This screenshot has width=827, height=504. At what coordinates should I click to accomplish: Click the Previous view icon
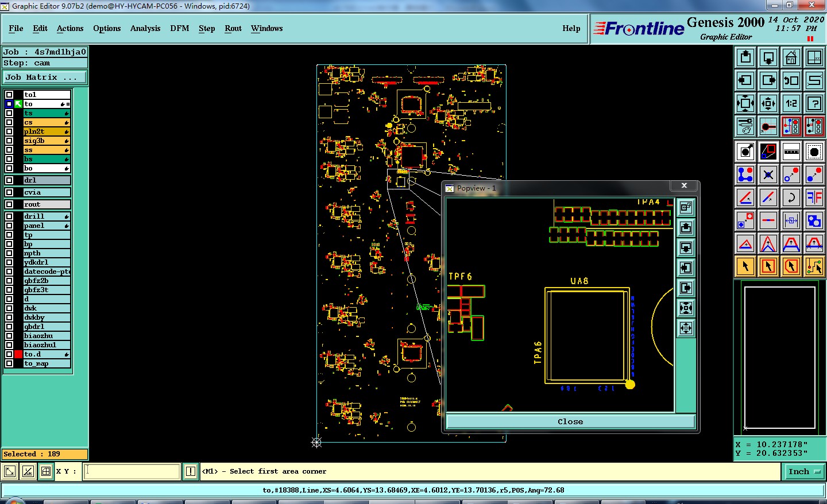pos(791,80)
